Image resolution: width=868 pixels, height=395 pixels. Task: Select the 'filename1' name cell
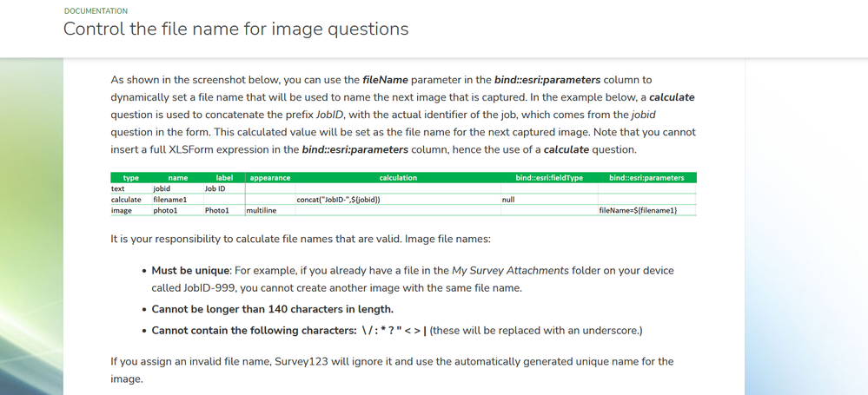169,200
